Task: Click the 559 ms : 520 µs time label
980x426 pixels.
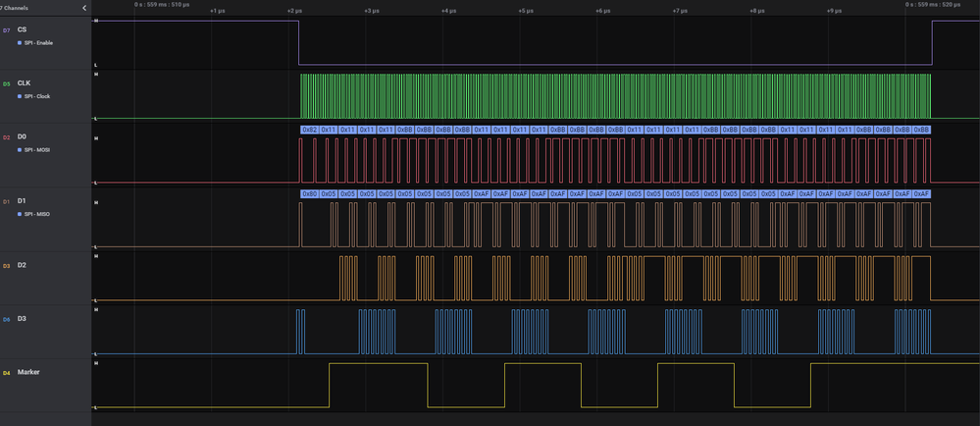Action: tap(933, 4)
